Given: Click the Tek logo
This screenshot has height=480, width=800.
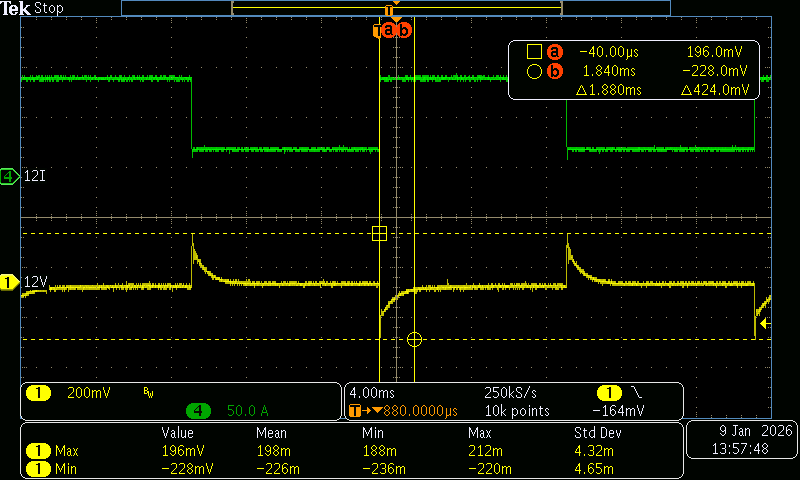Looking at the screenshot, I should (x=16, y=8).
